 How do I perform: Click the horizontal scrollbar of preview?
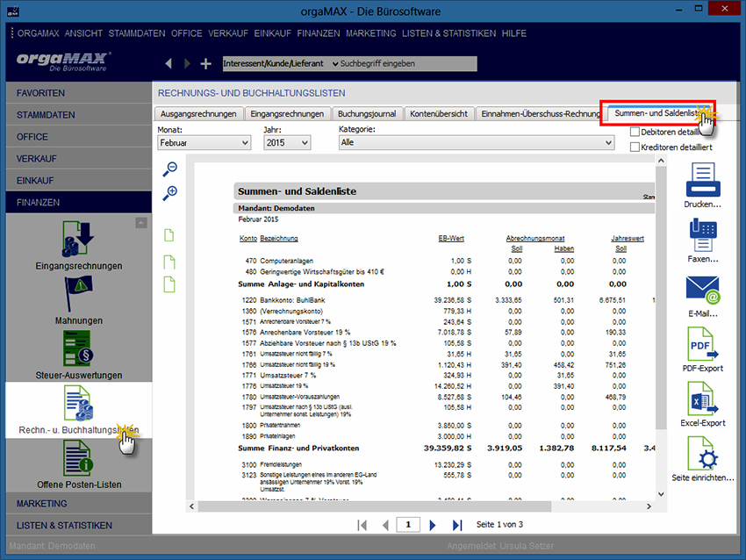coord(375,506)
